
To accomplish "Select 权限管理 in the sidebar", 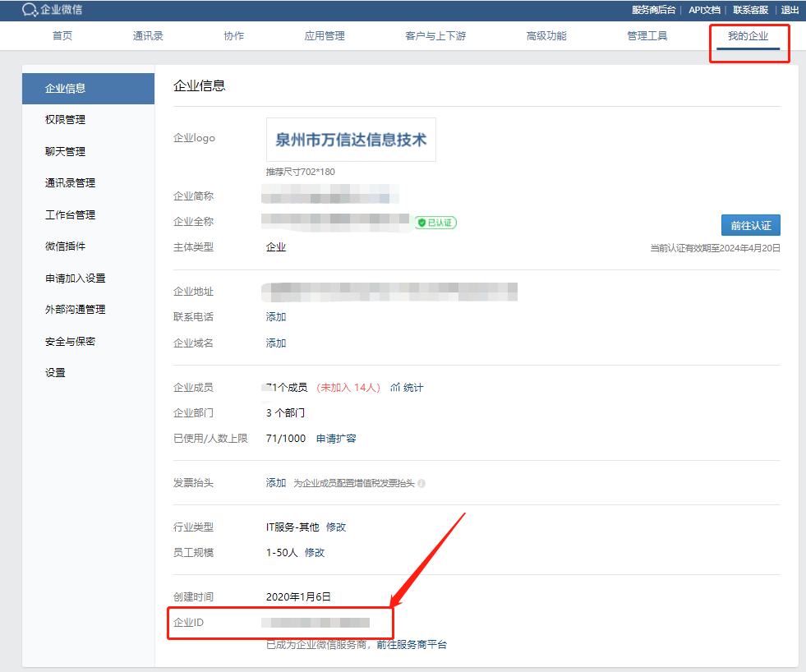I will click(65, 120).
